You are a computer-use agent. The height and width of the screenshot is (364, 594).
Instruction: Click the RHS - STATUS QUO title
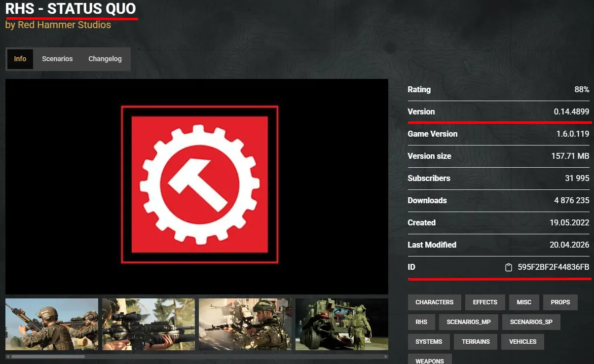[71, 8]
